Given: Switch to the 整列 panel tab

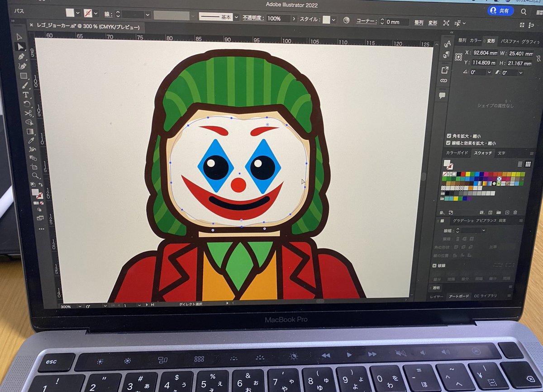Looking at the screenshot, I should (x=462, y=40).
